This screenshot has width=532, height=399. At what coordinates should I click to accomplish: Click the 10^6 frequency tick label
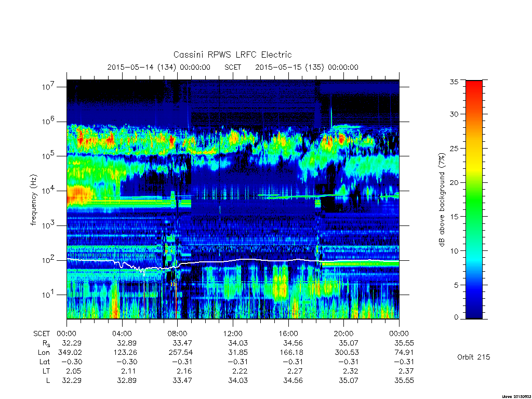coord(49,121)
